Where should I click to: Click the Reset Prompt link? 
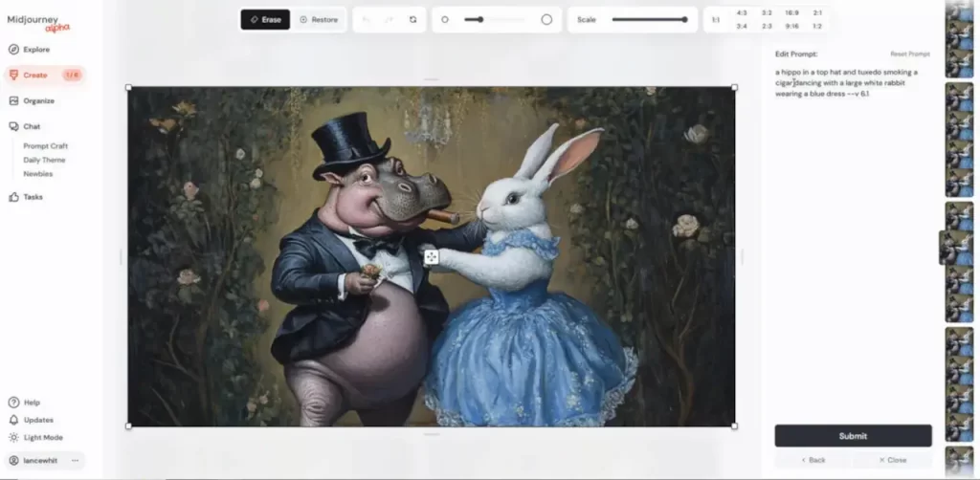(x=909, y=55)
